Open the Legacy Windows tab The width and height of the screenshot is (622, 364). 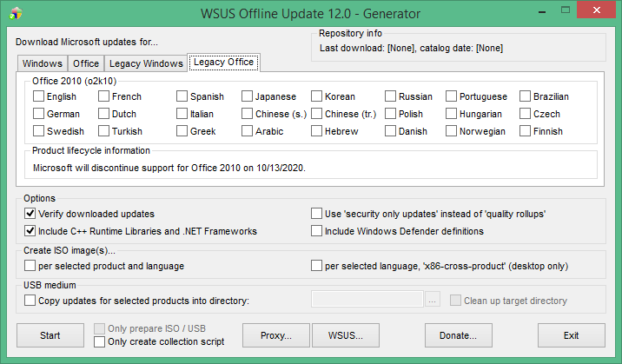click(x=146, y=63)
